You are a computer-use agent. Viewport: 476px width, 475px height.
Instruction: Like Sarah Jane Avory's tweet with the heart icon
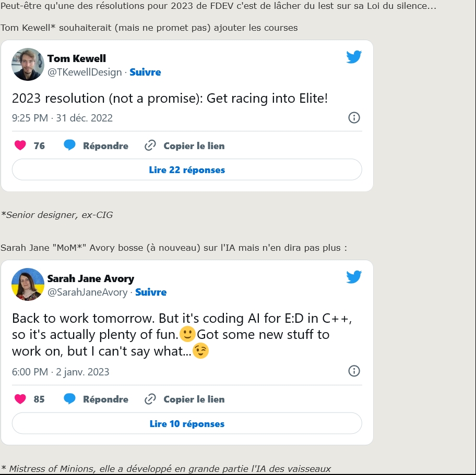pos(20,399)
